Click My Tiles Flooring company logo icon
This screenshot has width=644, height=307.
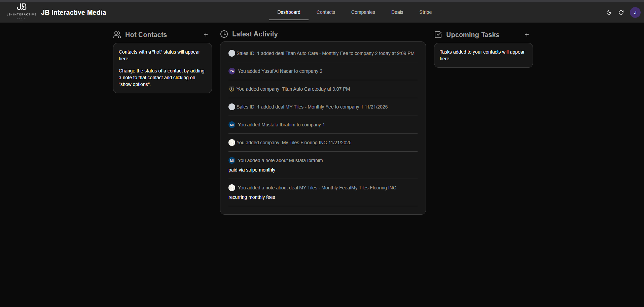[x=232, y=143]
